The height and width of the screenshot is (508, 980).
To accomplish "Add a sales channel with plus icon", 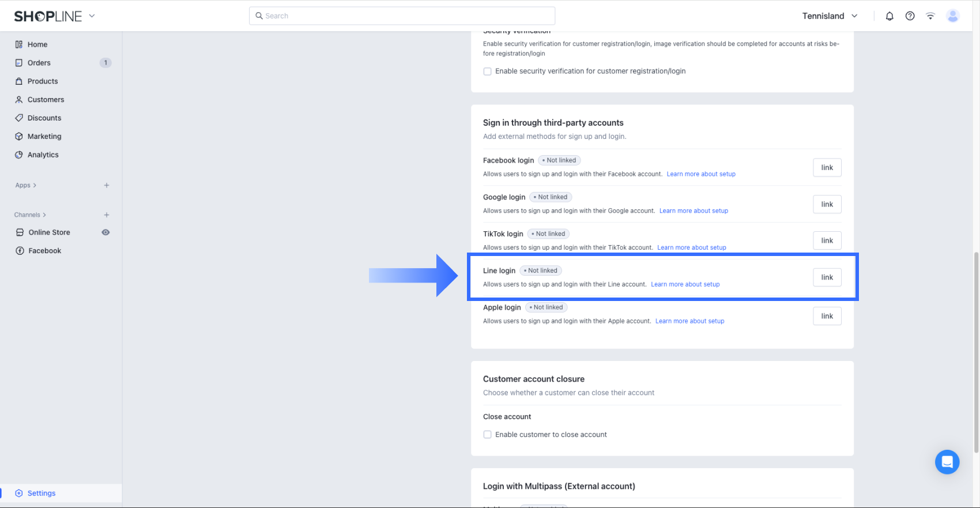I will [x=107, y=215].
